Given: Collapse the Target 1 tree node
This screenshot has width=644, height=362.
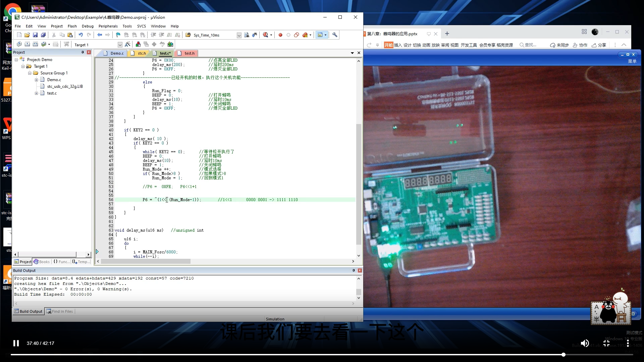Looking at the screenshot, I should pos(23,66).
